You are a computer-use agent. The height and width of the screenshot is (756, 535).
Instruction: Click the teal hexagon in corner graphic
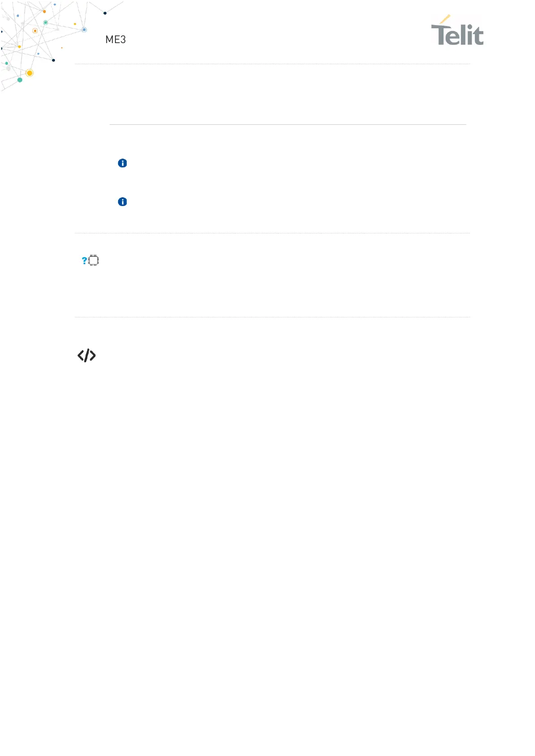[20, 80]
